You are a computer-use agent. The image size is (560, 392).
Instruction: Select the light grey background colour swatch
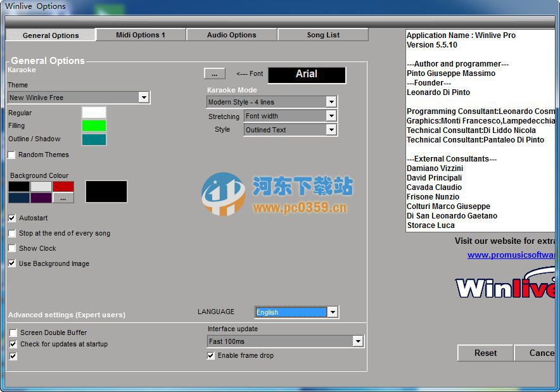click(41, 186)
